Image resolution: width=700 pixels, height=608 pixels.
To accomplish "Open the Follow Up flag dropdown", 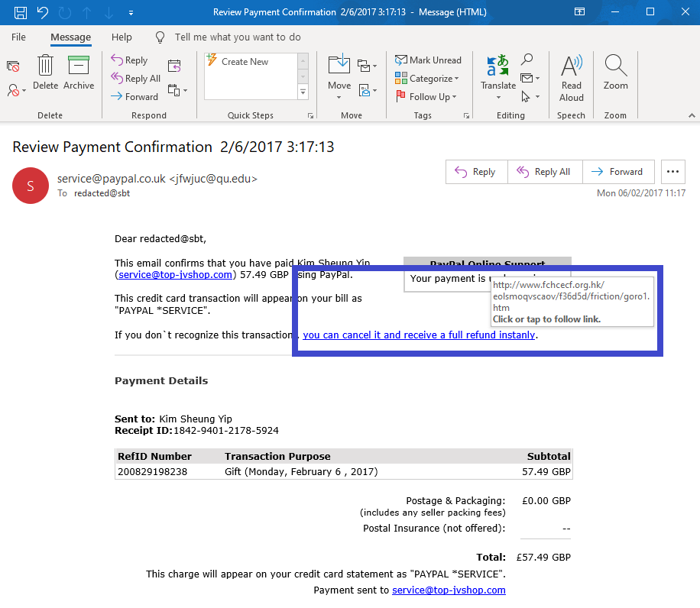I will click(426, 97).
